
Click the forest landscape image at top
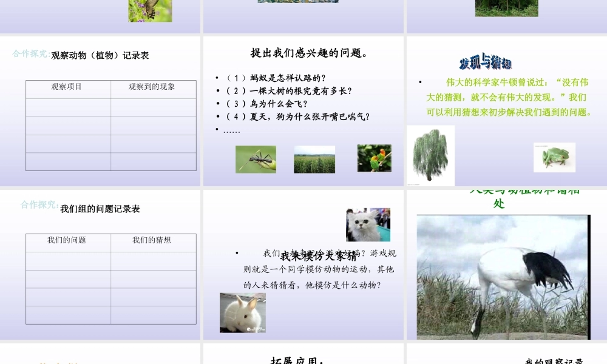point(506,8)
